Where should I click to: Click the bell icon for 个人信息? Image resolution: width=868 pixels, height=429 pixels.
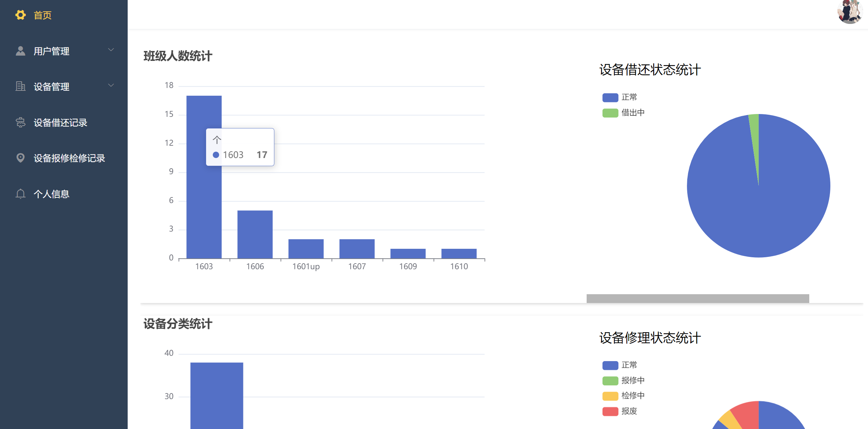tap(20, 194)
